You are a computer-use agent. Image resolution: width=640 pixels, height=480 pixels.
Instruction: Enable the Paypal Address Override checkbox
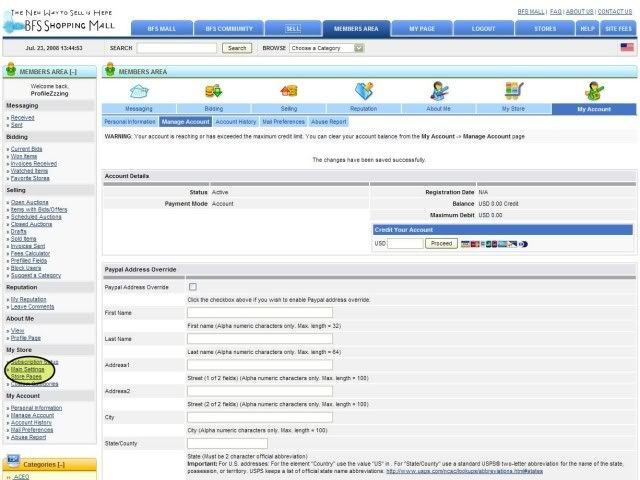click(193, 287)
